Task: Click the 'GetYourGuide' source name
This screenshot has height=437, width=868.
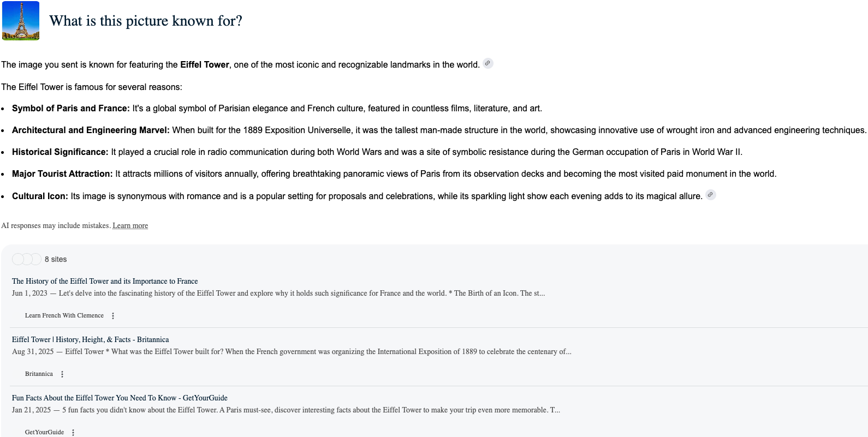Action: pyautogui.click(x=44, y=433)
